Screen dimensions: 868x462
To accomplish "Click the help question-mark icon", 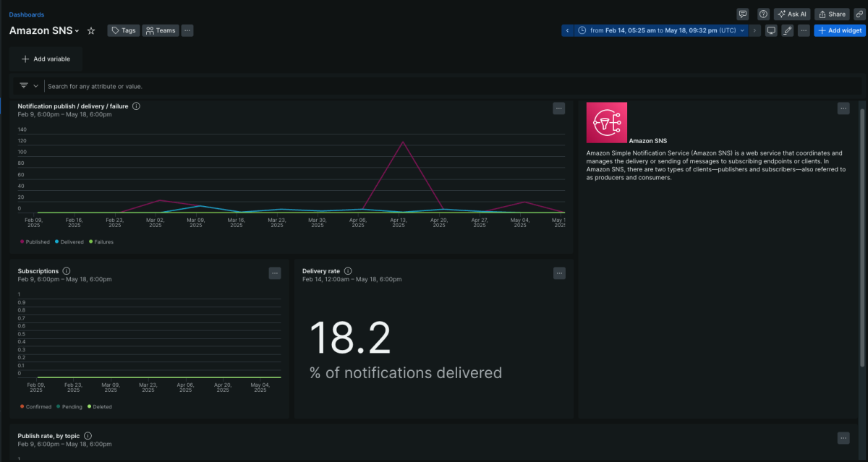I will click(x=762, y=14).
